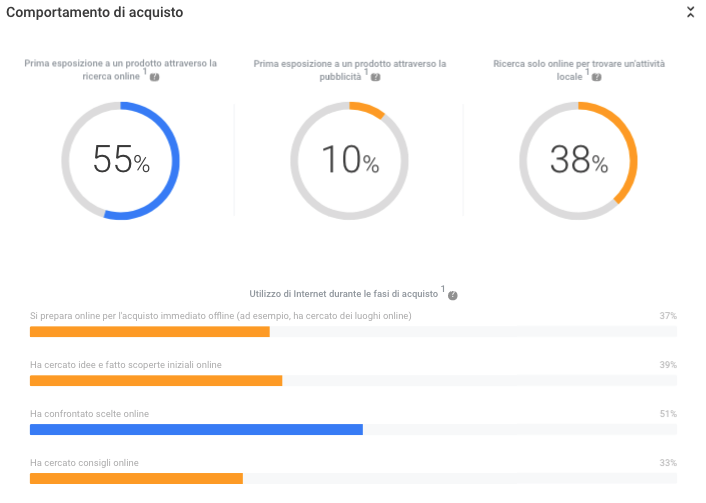The height and width of the screenshot is (503, 706).
Task: Click the 38% orange donut chart
Action: tap(578, 160)
